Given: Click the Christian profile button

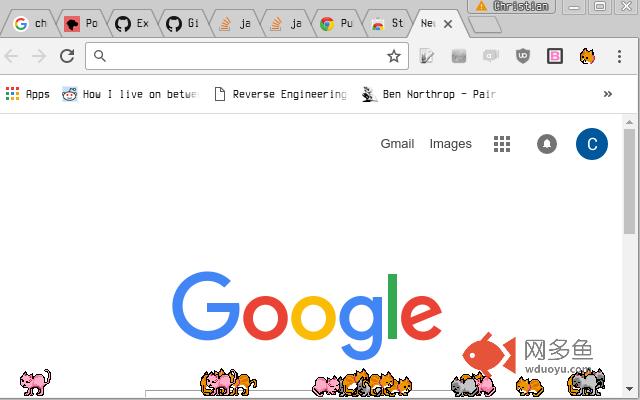Looking at the screenshot, I should pyautogui.click(x=511, y=6).
